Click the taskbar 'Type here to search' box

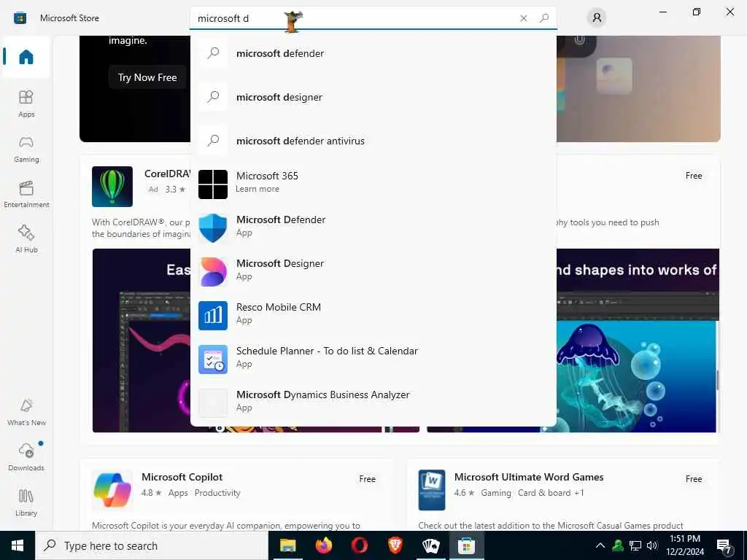[152, 545]
